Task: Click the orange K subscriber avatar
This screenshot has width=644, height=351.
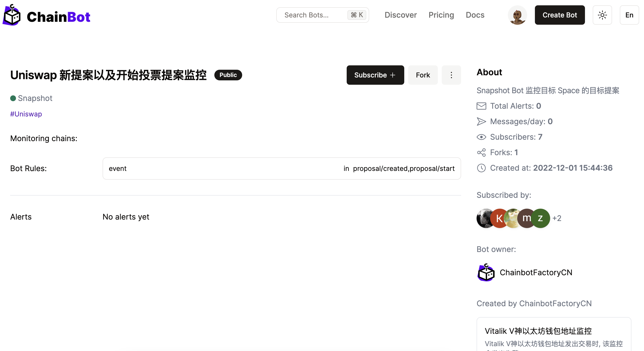Action: pos(498,218)
